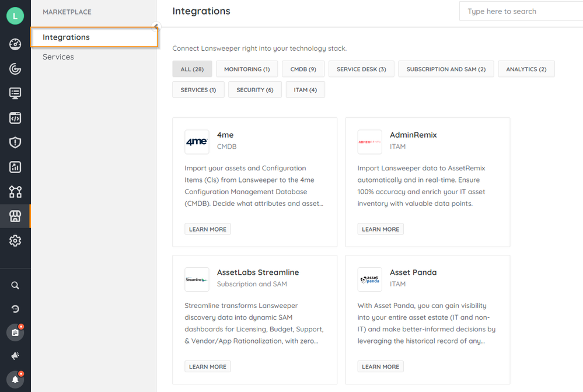
Task: Open the scanning code icon in the sidebar
Action: coord(15,118)
